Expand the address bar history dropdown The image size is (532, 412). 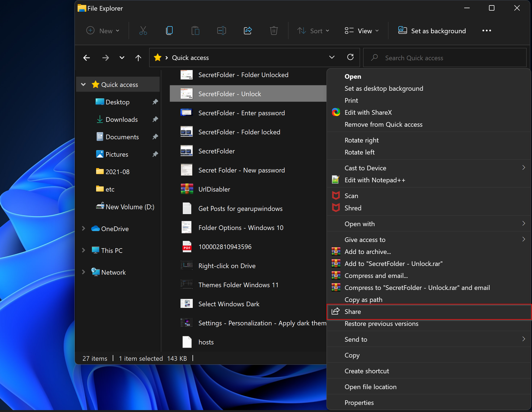click(332, 57)
